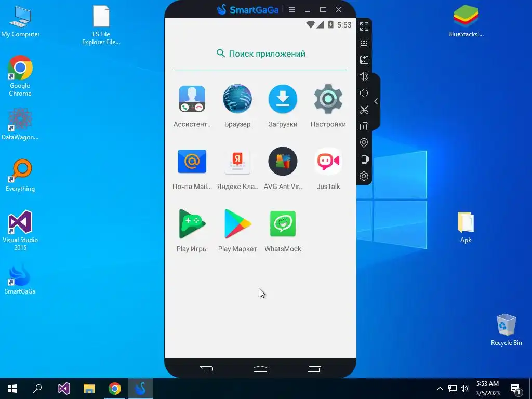
Task: Raise the volume using the sidebar speaker icon
Action: [x=364, y=76]
